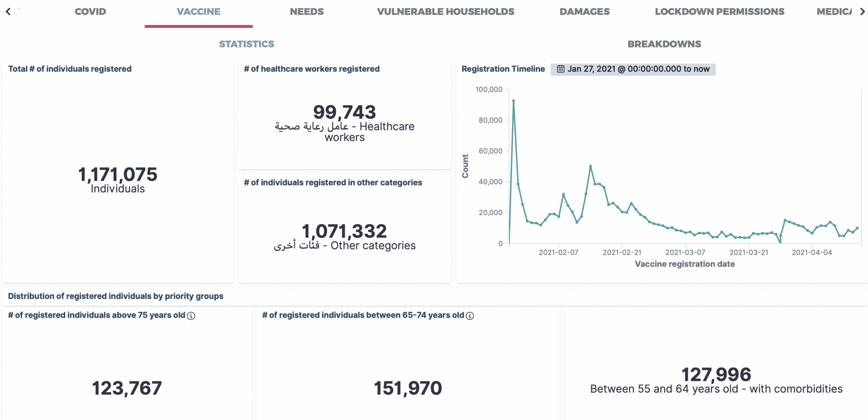This screenshot has width=868, height=420.
Task: Select the STATISTICS sub-tab
Action: click(246, 44)
